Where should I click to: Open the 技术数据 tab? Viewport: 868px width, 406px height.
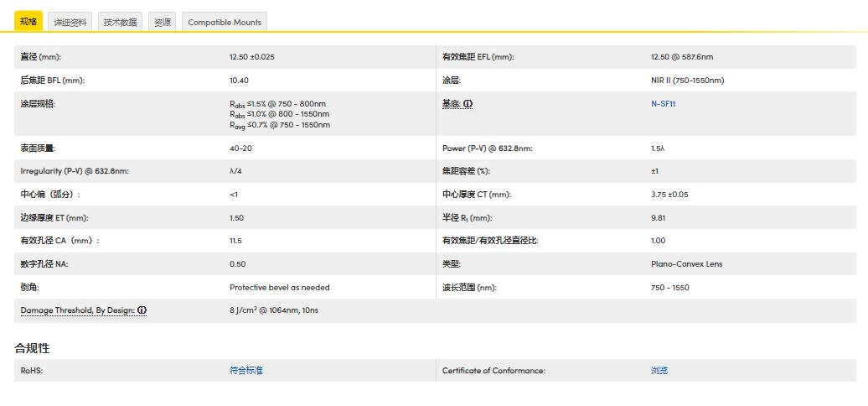click(120, 22)
